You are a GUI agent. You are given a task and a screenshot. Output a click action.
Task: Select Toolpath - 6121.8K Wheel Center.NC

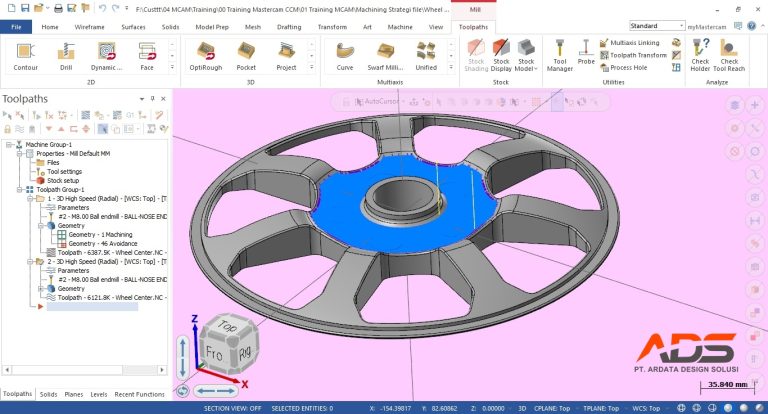tap(112, 297)
